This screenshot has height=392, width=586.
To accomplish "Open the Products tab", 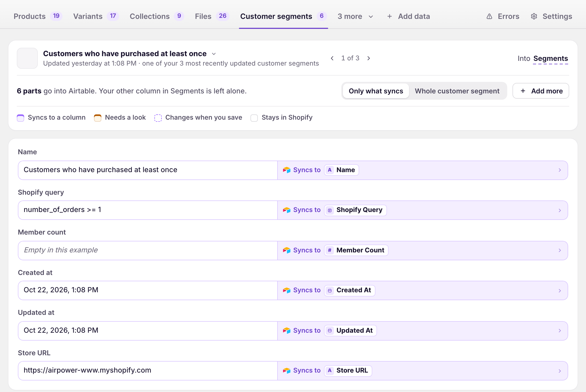I will (x=38, y=16).
